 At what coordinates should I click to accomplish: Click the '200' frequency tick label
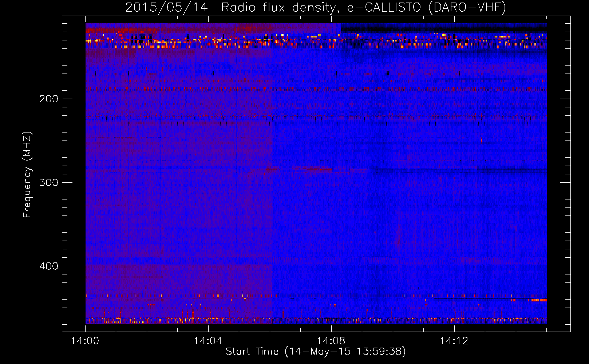coord(49,99)
